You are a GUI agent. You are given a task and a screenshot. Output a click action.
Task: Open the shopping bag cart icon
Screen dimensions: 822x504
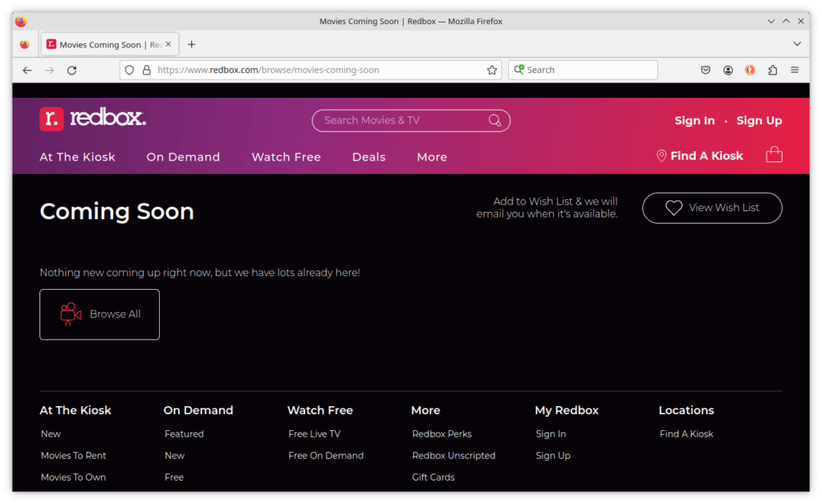pos(774,155)
